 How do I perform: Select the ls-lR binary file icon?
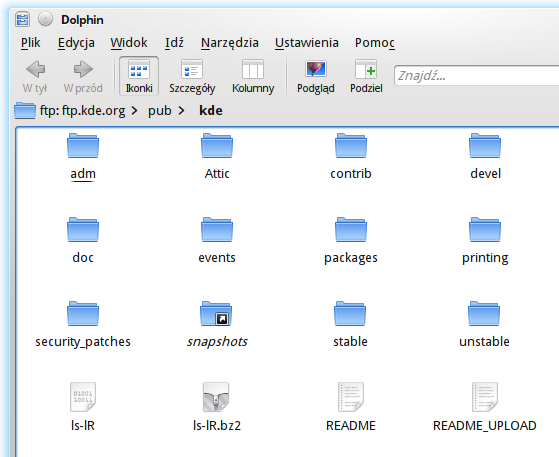point(83,397)
